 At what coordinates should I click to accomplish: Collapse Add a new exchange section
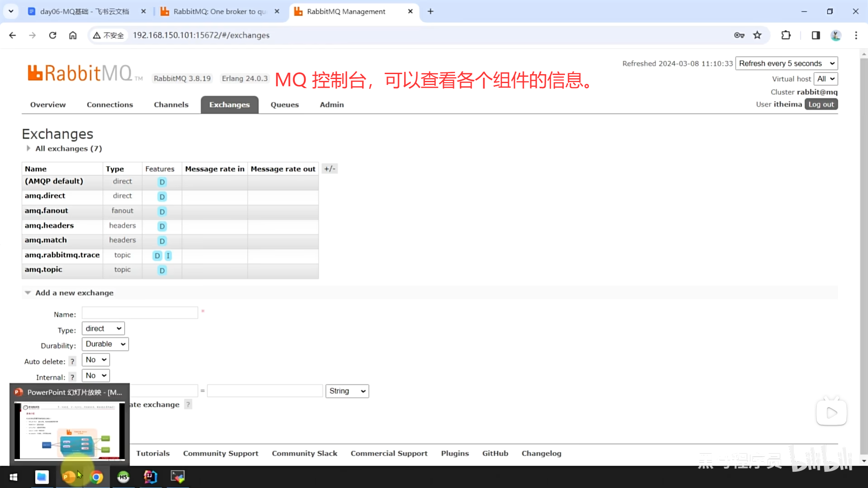tap(74, 293)
